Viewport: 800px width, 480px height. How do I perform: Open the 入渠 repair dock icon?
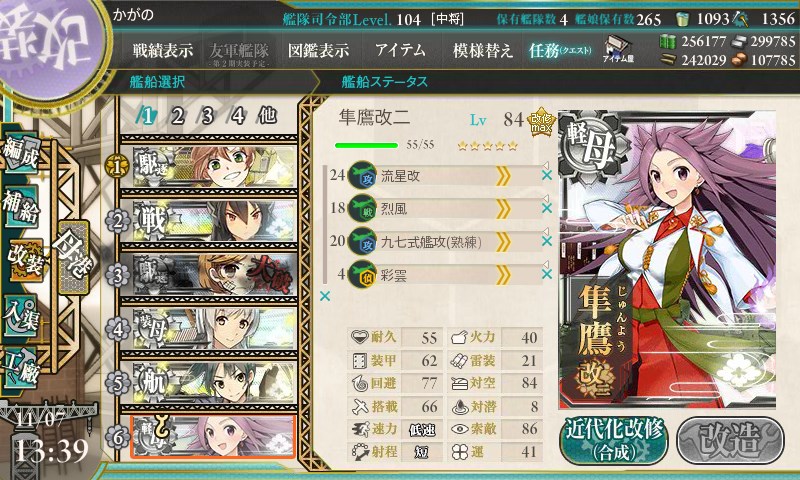click(x=21, y=314)
